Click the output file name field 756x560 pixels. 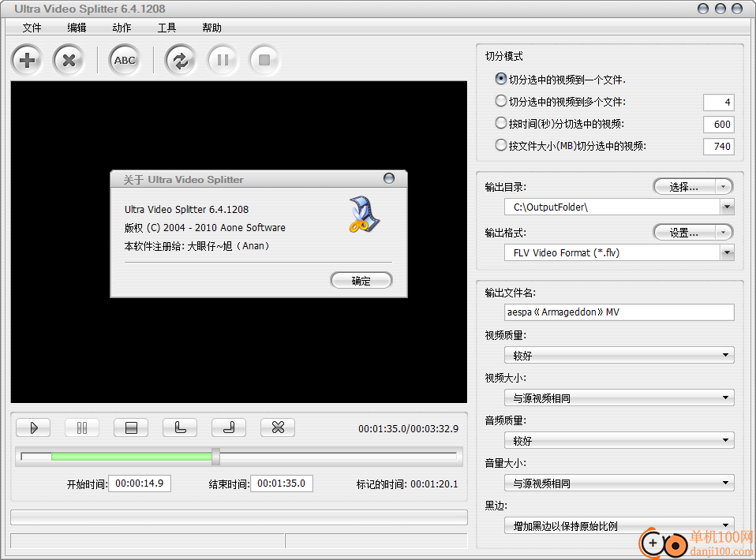pos(619,312)
